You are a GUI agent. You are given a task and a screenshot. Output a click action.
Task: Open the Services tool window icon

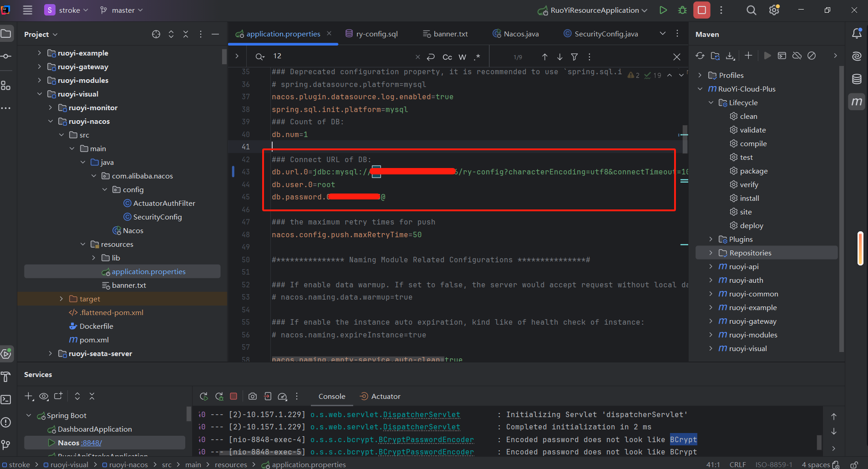coord(6,354)
